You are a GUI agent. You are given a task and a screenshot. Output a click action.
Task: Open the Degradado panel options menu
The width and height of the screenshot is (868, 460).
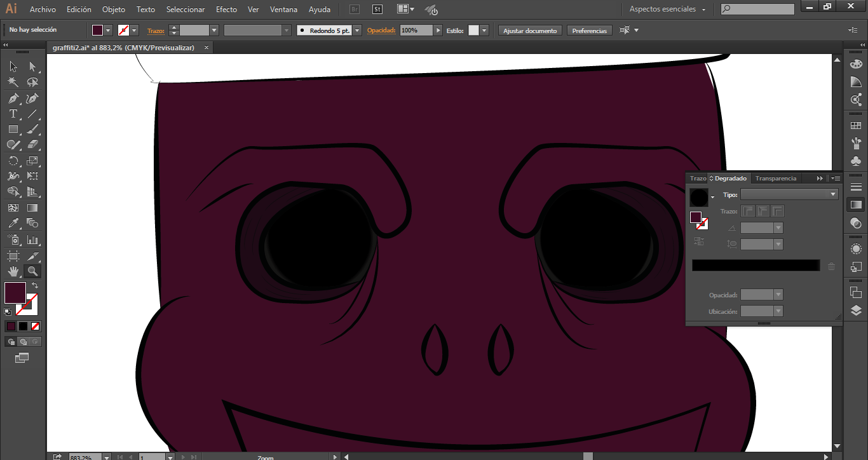pyautogui.click(x=835, y=179)
